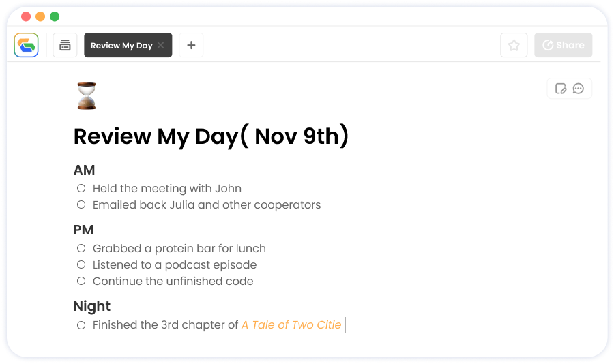Open the document list sidebar icon

[x=65, y=45]
